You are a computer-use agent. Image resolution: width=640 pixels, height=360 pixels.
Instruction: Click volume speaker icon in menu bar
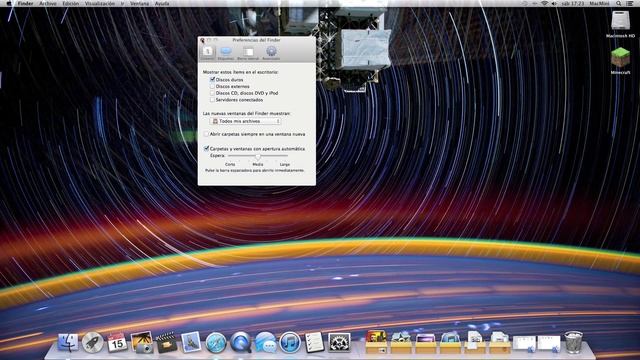554,3
